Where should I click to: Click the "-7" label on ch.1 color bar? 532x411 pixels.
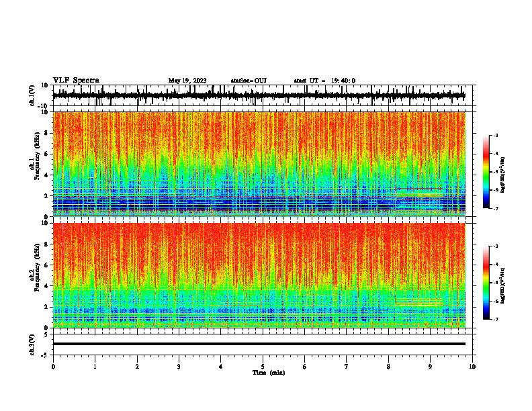496,208
